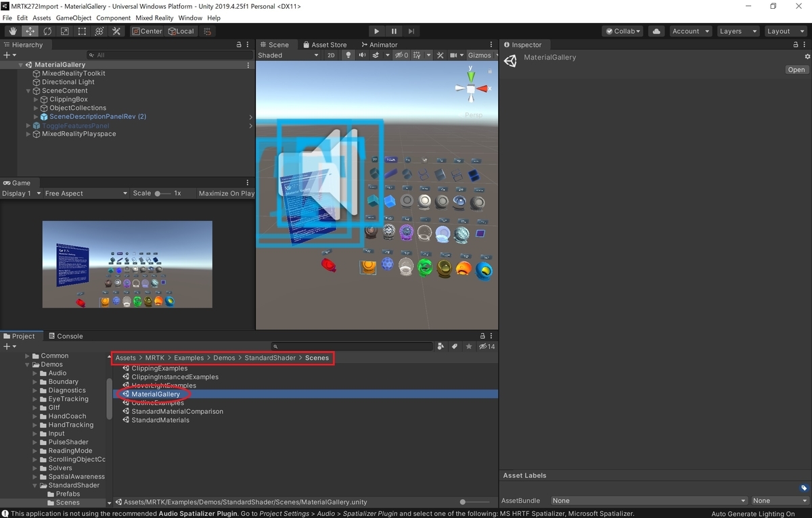Click search by type icon
The width and height of the screenshot is (812, 518).
pyautogui.click(x=441, y=346)
